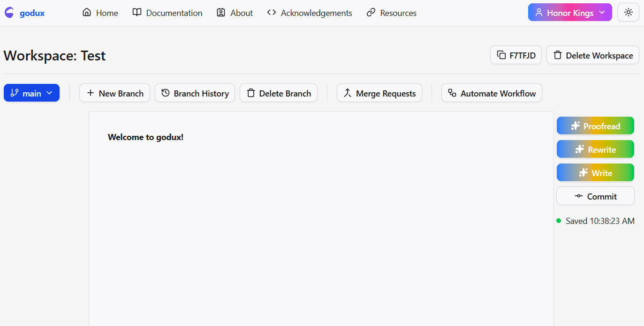Screen dimensions: 644x326
Task: Expand the main branch dropdown
Action: 31,93
